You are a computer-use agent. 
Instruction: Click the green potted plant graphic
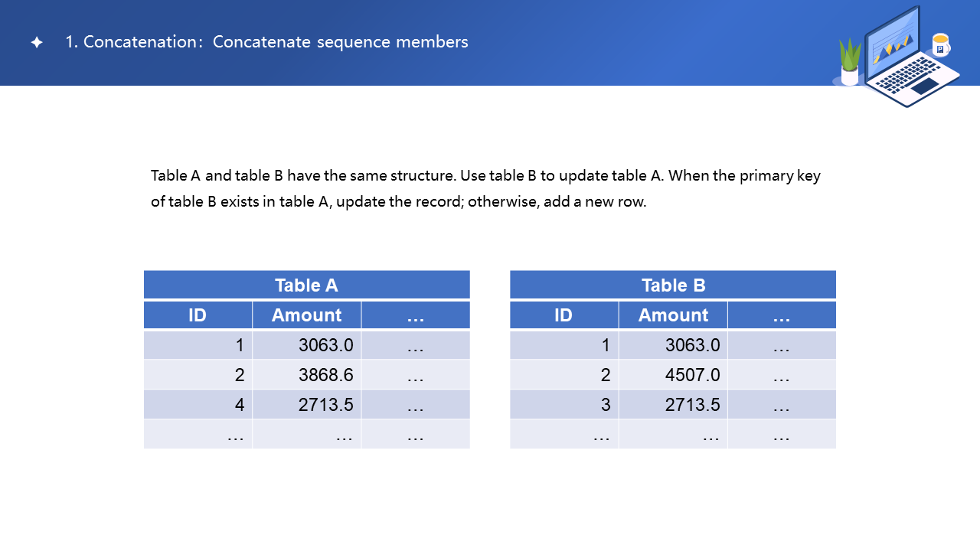[850, 61]
